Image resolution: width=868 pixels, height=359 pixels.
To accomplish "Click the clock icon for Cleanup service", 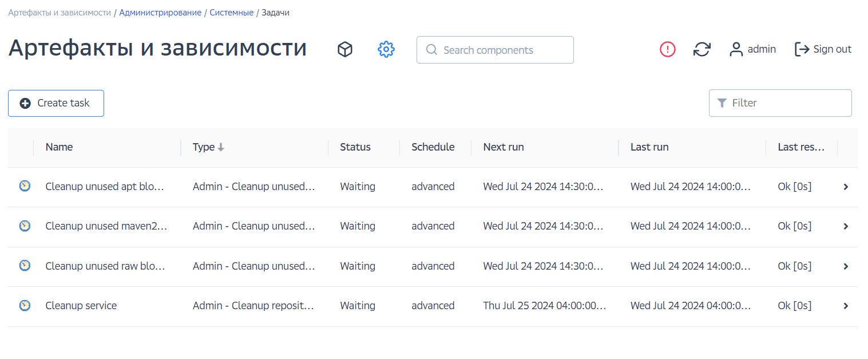I will [x=25, y=306].
